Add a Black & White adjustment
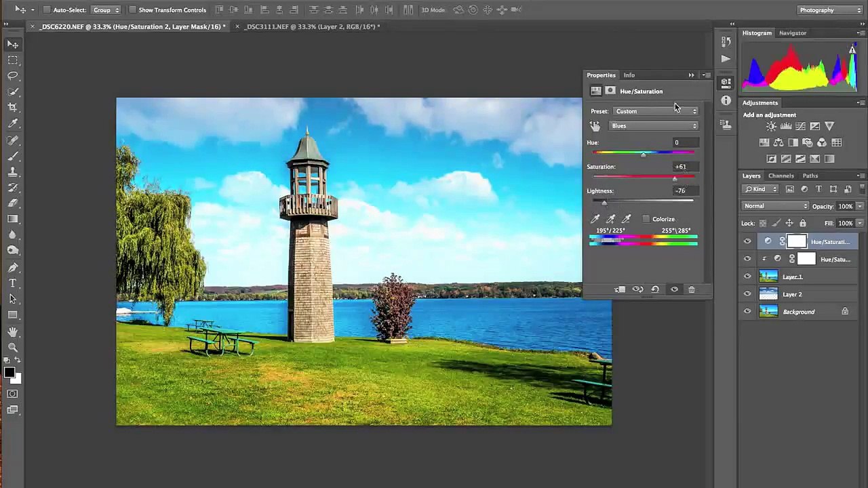 (x=793, y=142)
